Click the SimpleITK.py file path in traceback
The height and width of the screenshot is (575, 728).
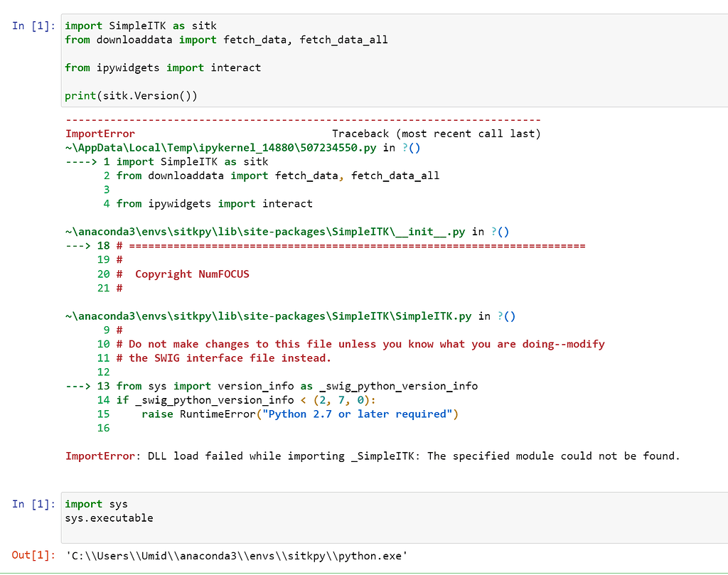[270, 316]
